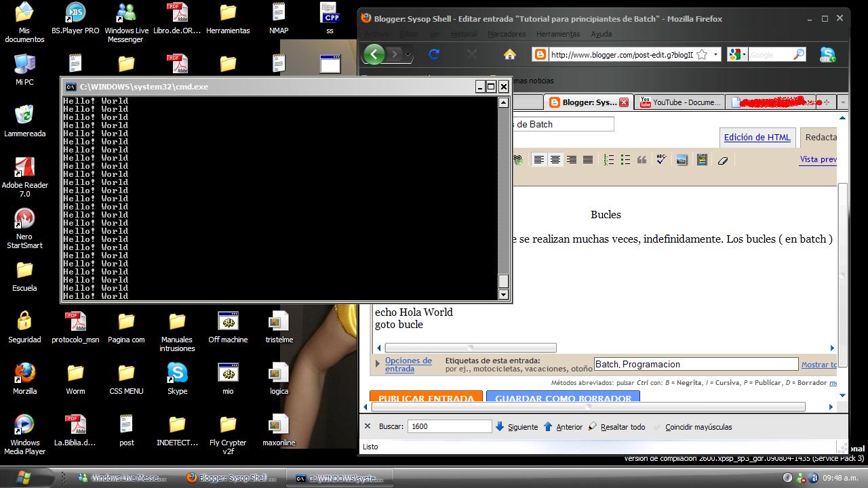Screen dimensions: 868x488
Task: Click the Buscar field containing 1600
Action: coord(450,426)
